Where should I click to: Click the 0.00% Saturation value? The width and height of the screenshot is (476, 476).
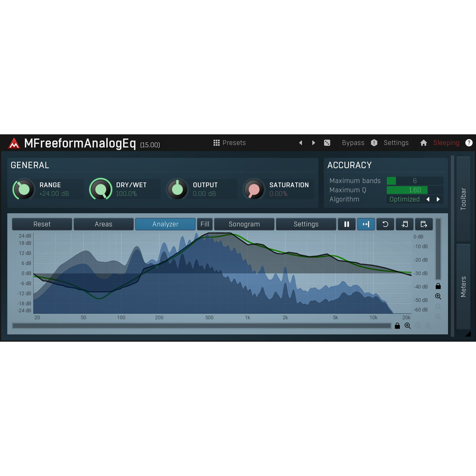tap(278, 194)
